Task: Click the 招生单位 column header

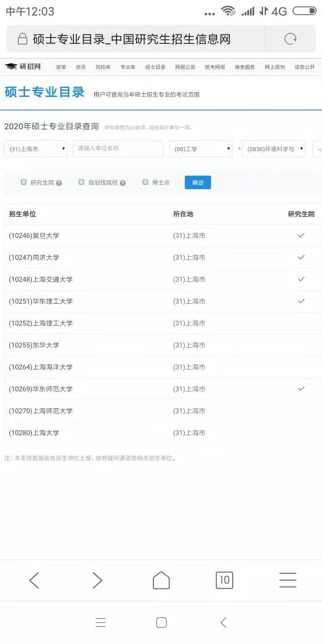Action: pyautogui.click(x=22, y=214)
